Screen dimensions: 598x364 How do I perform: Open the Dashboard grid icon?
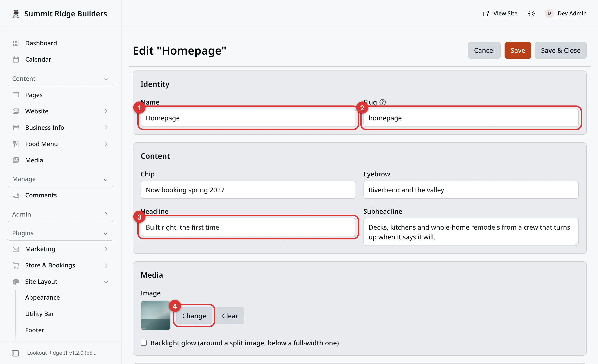click(16, 43)
